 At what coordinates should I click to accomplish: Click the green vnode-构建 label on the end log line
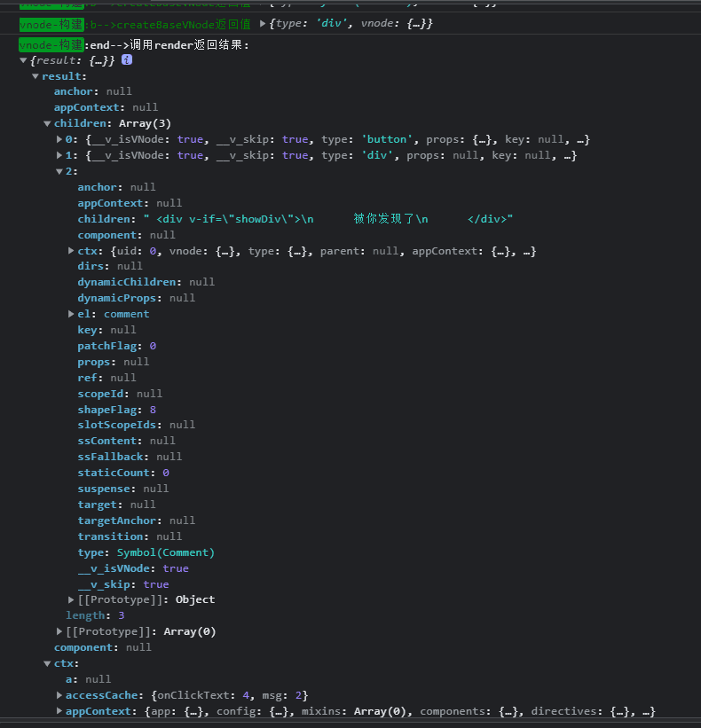(51, 44)
